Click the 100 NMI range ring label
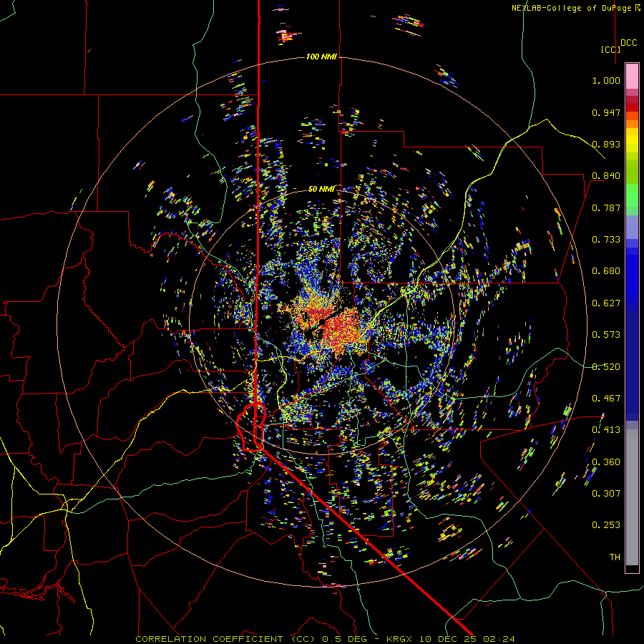Viewport: 644px width, 644px height. (321, 57)
